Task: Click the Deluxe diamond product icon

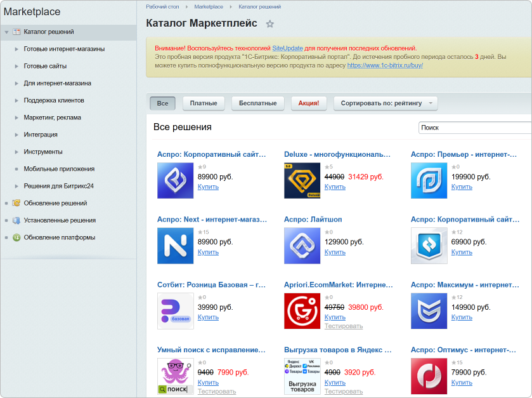Action: pos(302,180)
